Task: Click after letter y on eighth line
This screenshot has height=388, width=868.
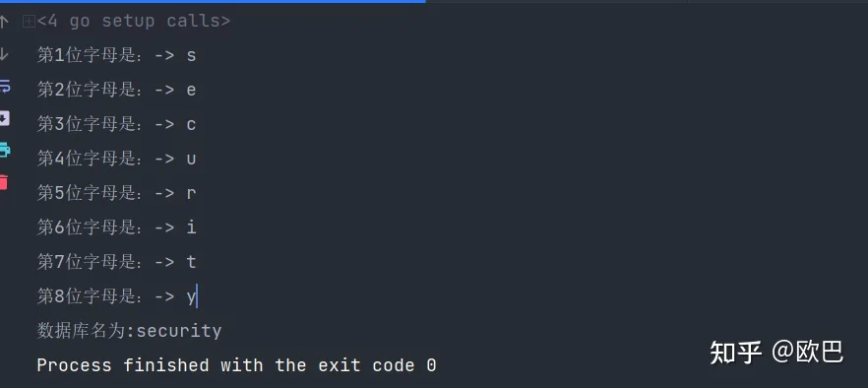Action: (x=197, y=296)
